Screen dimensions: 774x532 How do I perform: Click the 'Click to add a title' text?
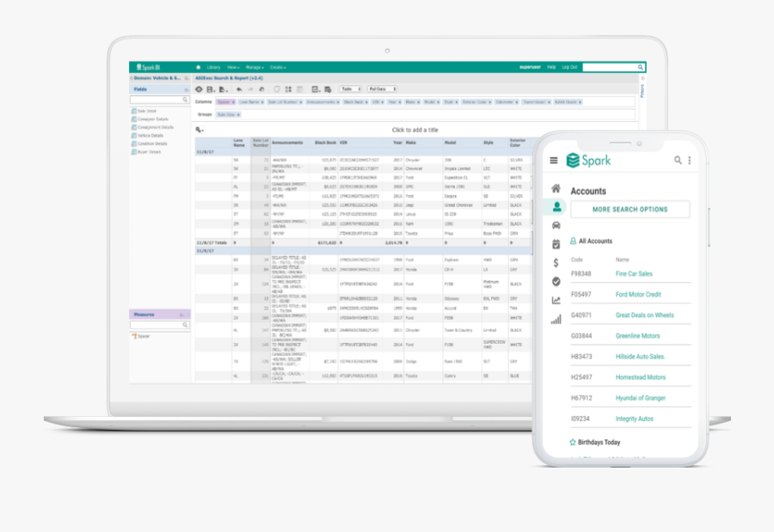(415, 130)
